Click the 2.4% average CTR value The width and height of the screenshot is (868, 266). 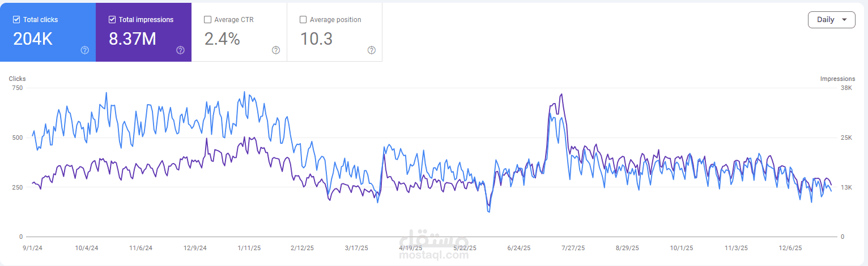(222, 38)
